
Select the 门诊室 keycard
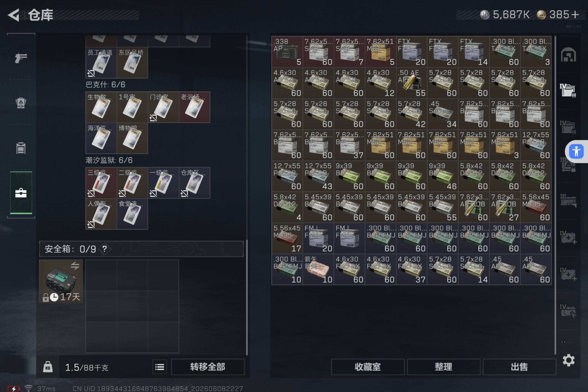[164, 107]
